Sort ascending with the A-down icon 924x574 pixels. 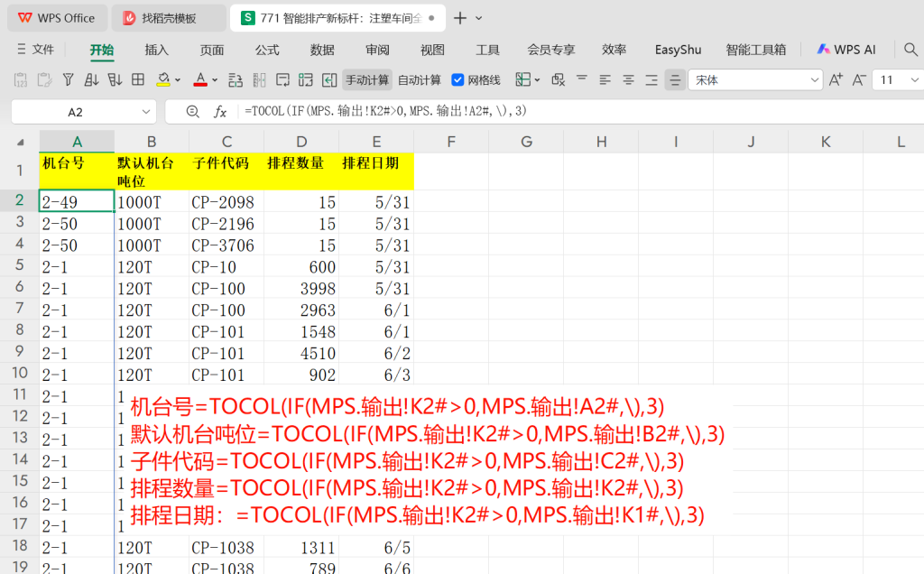point(91,80)
